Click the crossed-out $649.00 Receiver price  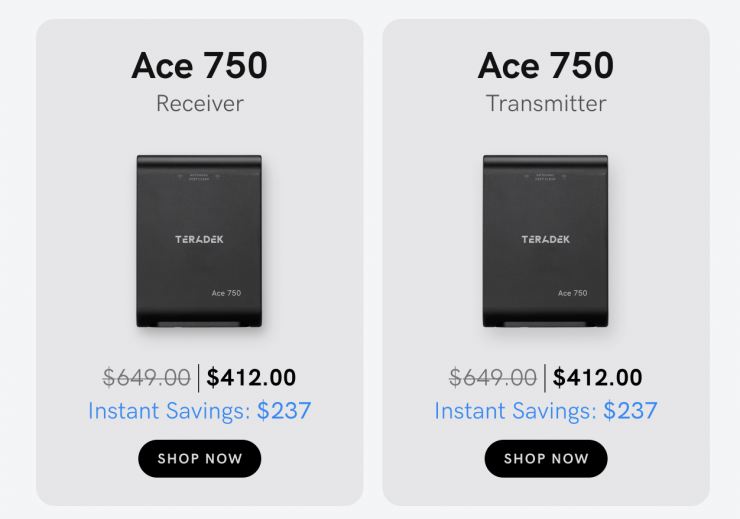[x=146, y=378]
